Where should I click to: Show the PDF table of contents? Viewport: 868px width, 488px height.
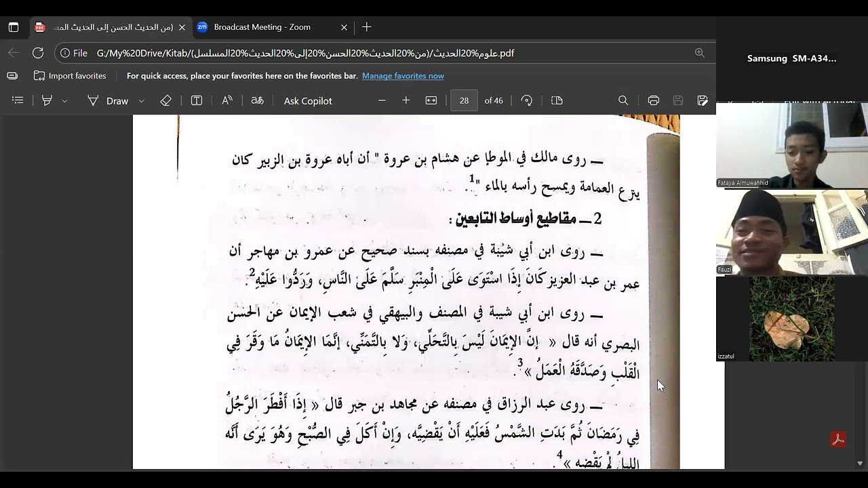[x=18, y=100]
